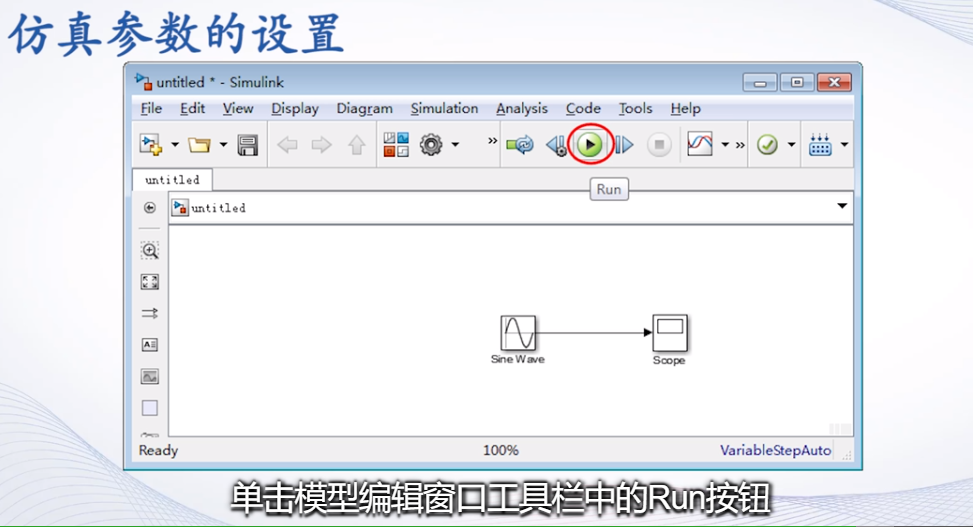Open Model Configuration Parameters gear icon
The image size is (973, 527).
coord(431,145)
